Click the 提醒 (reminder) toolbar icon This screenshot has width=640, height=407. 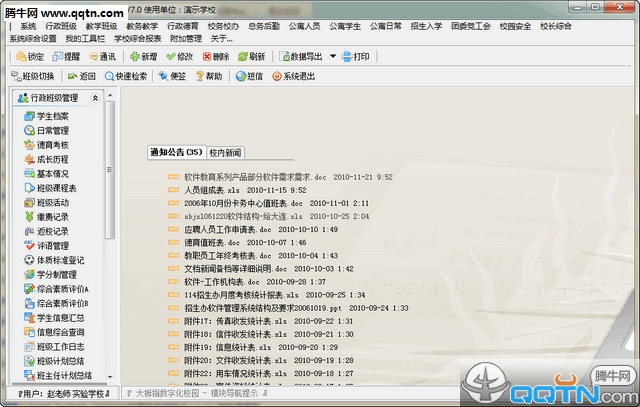coord(66,57)
